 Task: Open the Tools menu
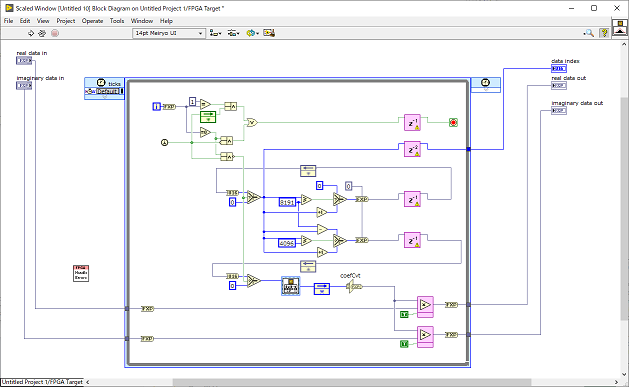pyautogui.click(x=117, y=21)
